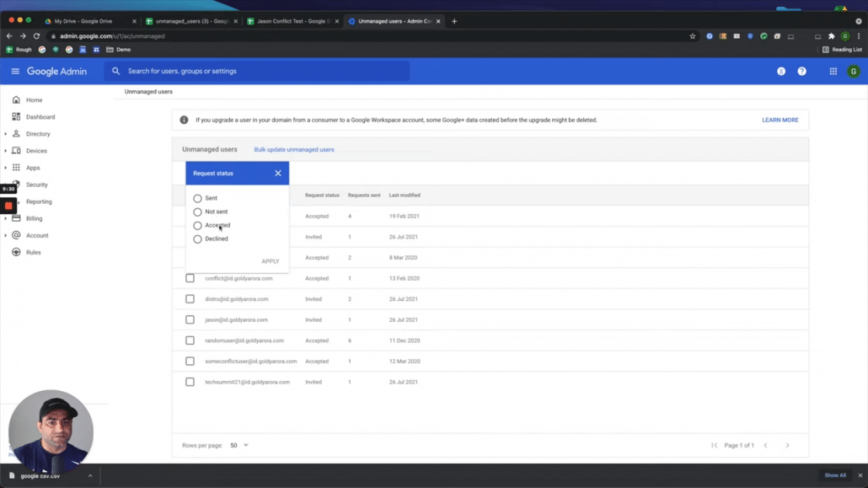The image size is (868, 488).
Task: Open the Google apps grid launcher
Action: click(x=833, y=72)
